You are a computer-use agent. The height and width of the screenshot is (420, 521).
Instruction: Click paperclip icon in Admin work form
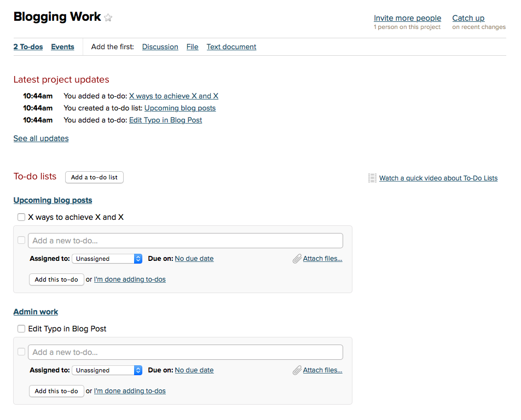[297, 370]
